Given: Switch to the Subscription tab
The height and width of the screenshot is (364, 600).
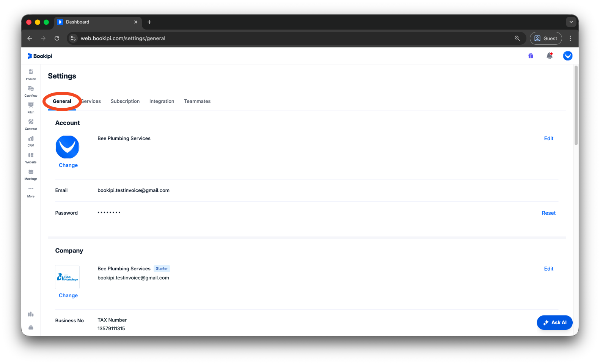Looking at the screenshot, I should click(125, 101).
